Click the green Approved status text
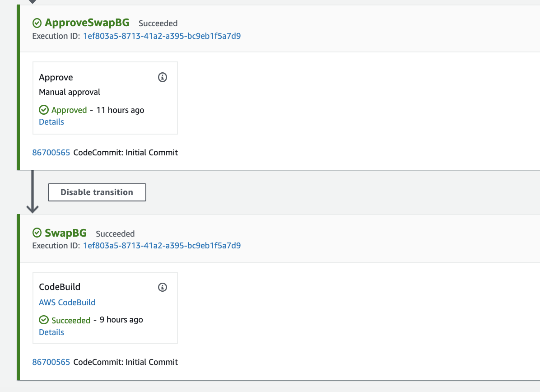540x392 pixels. (69, 110)
